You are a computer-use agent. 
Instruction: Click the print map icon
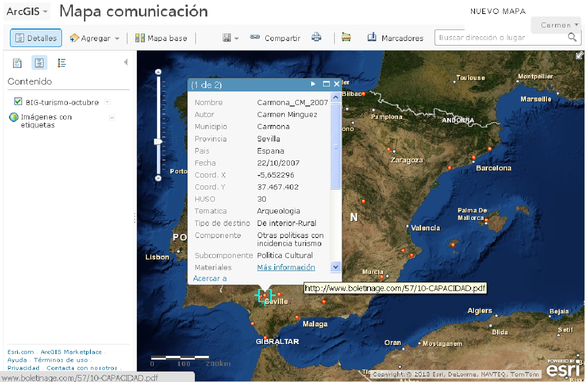pyautogui.click(x=317, y=37)
